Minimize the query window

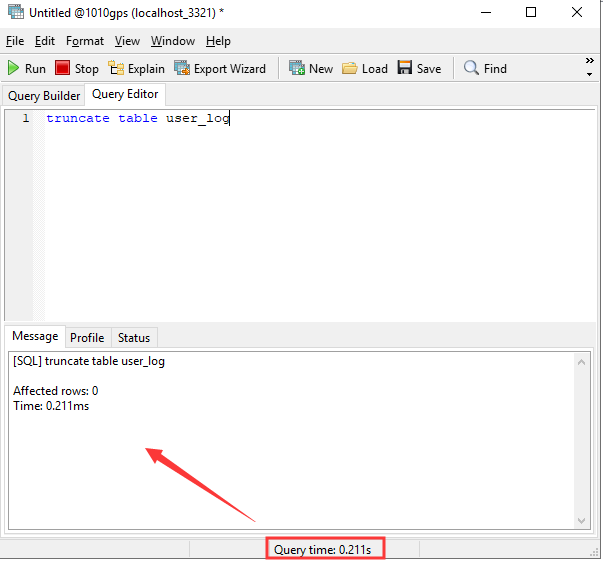pos(486,12)
